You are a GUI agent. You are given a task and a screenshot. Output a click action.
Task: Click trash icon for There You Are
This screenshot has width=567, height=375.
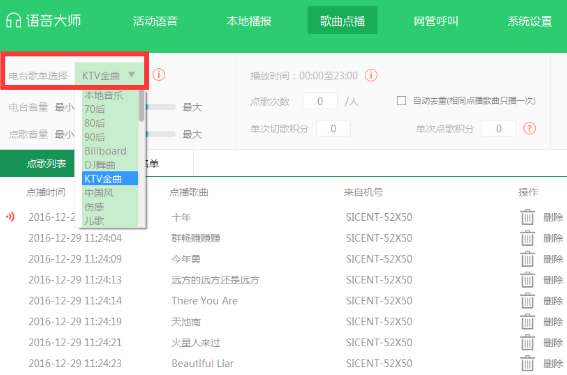click(x=527, y=301)
